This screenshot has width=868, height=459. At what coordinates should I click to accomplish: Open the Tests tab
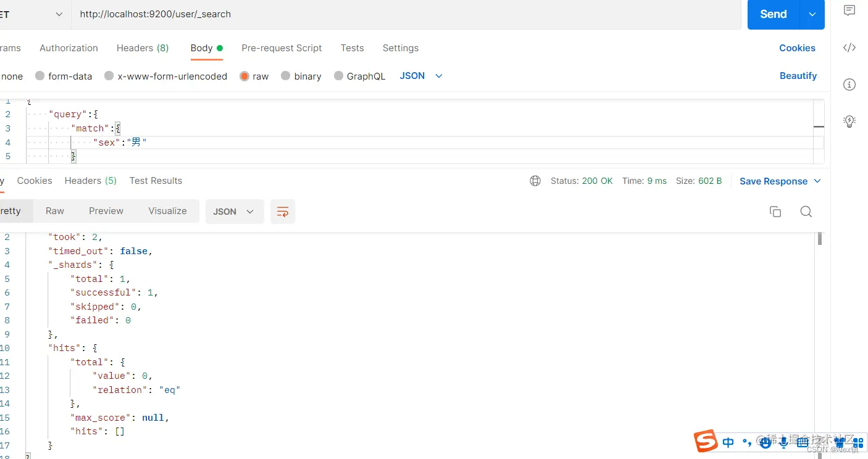pos(352,48)
